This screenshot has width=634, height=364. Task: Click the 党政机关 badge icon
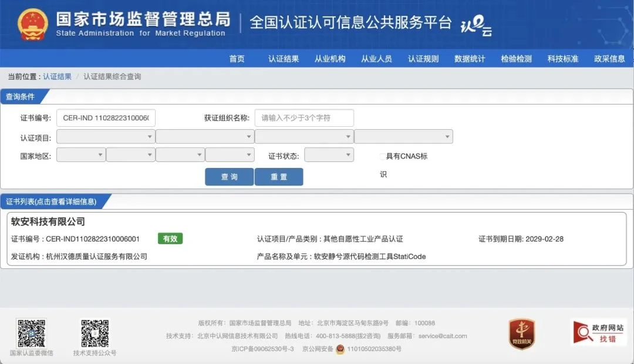tap(522, 333)
